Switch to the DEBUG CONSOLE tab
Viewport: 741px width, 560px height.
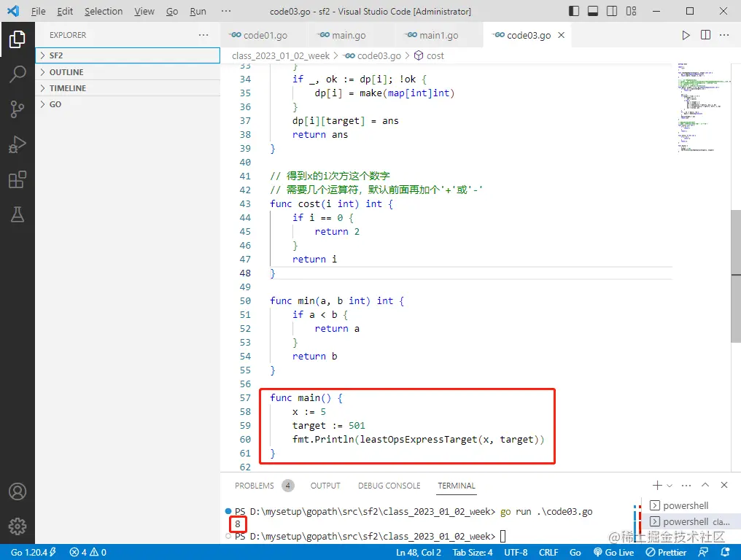pyautogui.click(x=389, y=486)
